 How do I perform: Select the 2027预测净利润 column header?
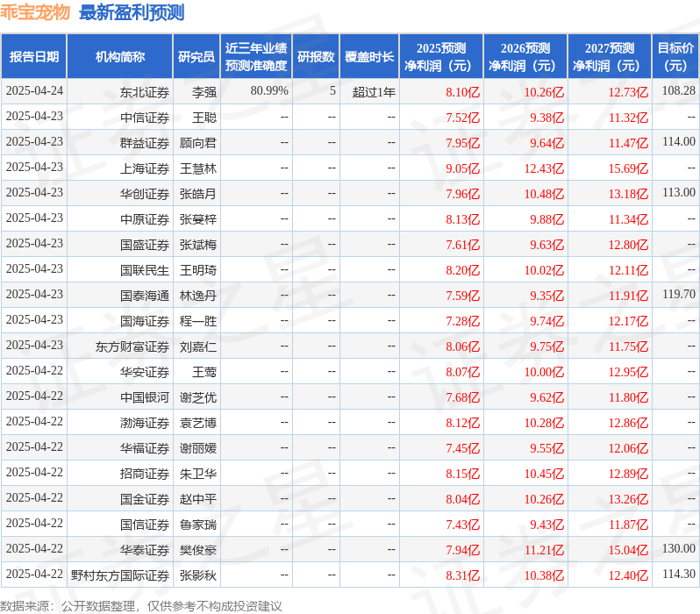pyautogui.click(x=610, y=57)
